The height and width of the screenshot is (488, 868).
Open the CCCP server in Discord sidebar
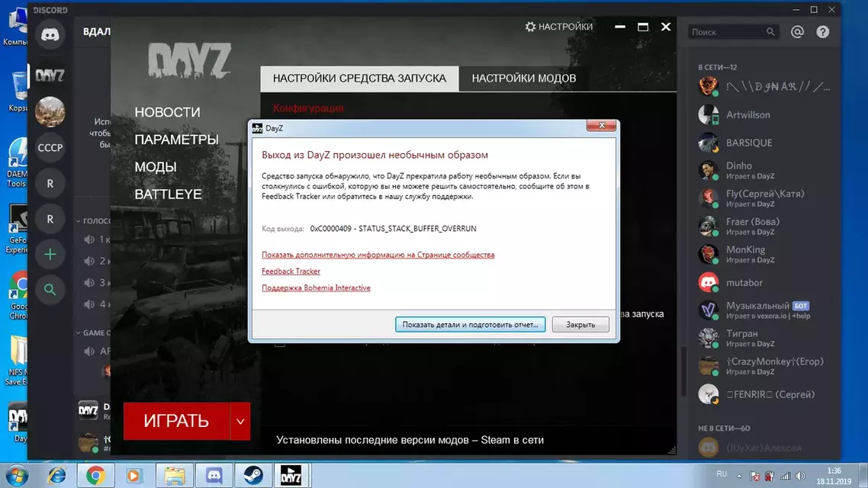point(50,148)
